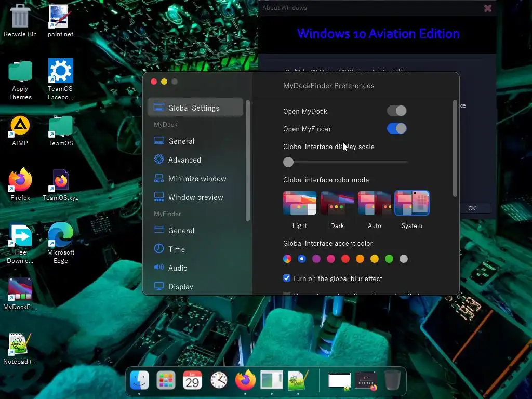Screen dimensions: 532x399
Task: Click the preferences content scrollbar
Action: pos(455,148)
